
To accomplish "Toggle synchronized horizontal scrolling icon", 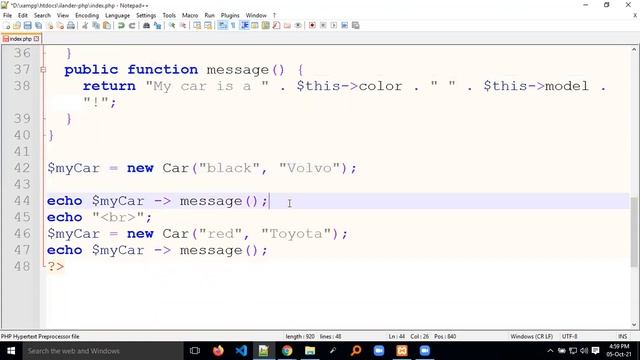I will (x=208, y=25).
